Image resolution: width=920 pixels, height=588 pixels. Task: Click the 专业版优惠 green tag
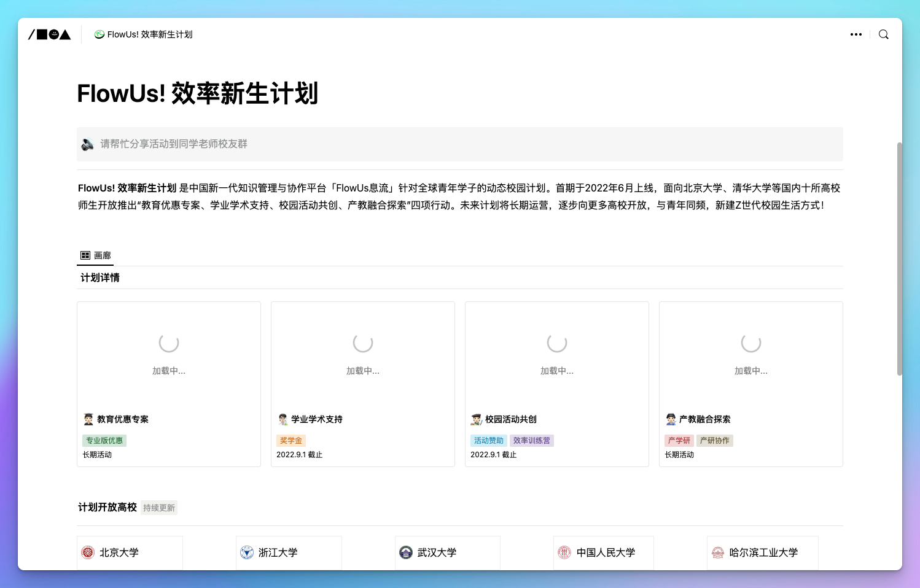pyautogui.click(x=104, y=441)
